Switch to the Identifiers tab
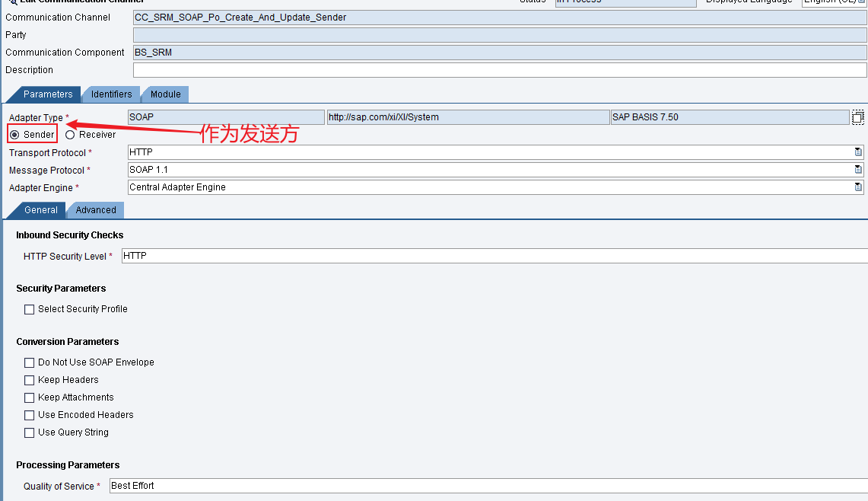The image size is (868, 501). tap(111, 94)
